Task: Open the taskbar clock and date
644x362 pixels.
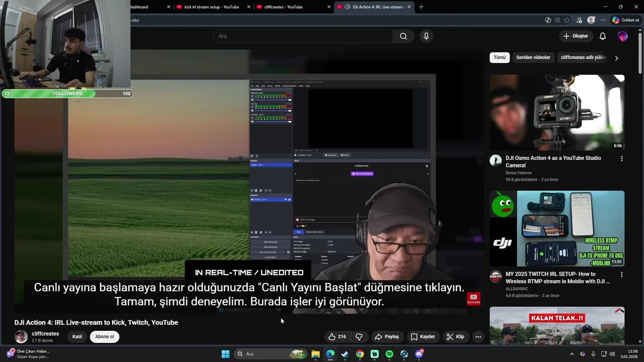Action: (629, 354)
